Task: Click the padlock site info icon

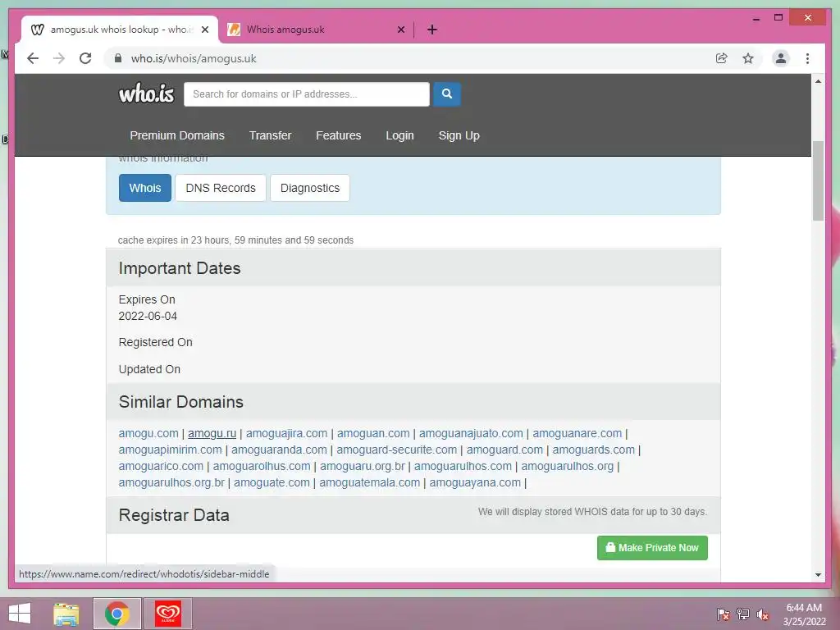Action: [x=118, y=58]
